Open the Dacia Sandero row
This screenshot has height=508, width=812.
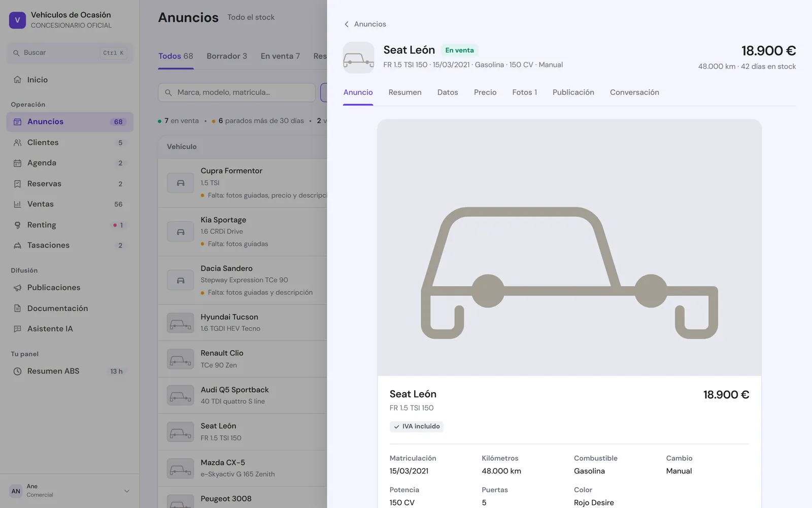[243, 280]
